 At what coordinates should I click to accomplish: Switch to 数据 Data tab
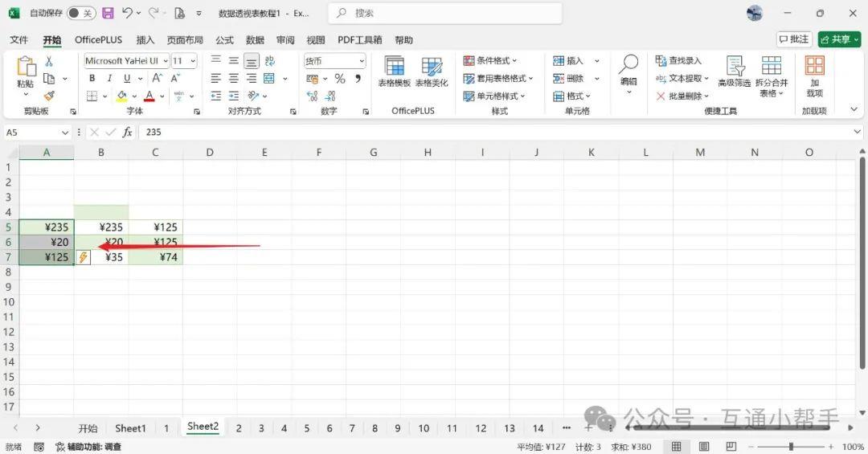[255, 40]
